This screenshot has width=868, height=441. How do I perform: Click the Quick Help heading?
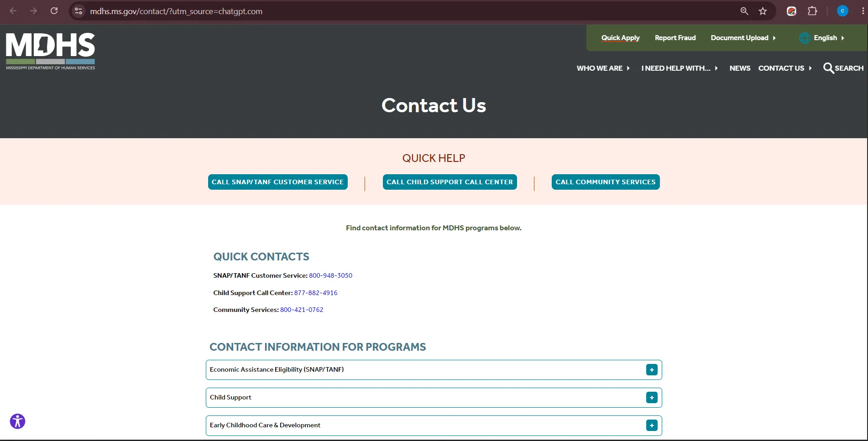(x=434, y=158)
